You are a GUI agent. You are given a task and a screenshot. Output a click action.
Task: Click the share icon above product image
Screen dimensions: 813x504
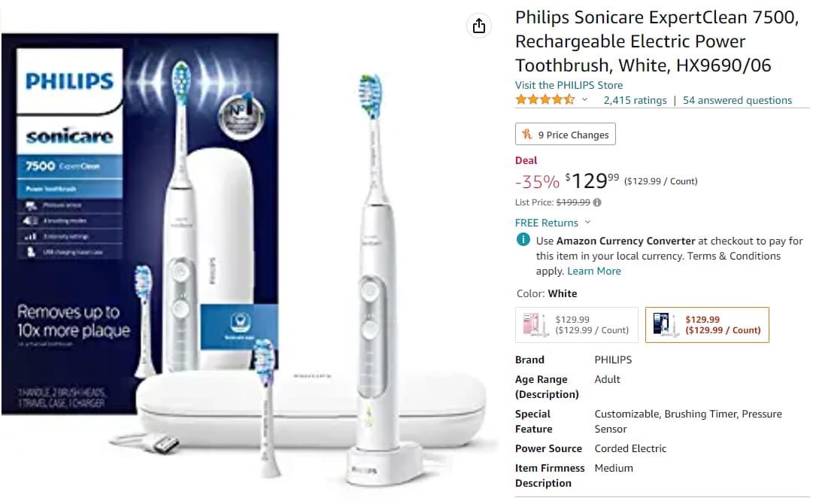point(478,26)
